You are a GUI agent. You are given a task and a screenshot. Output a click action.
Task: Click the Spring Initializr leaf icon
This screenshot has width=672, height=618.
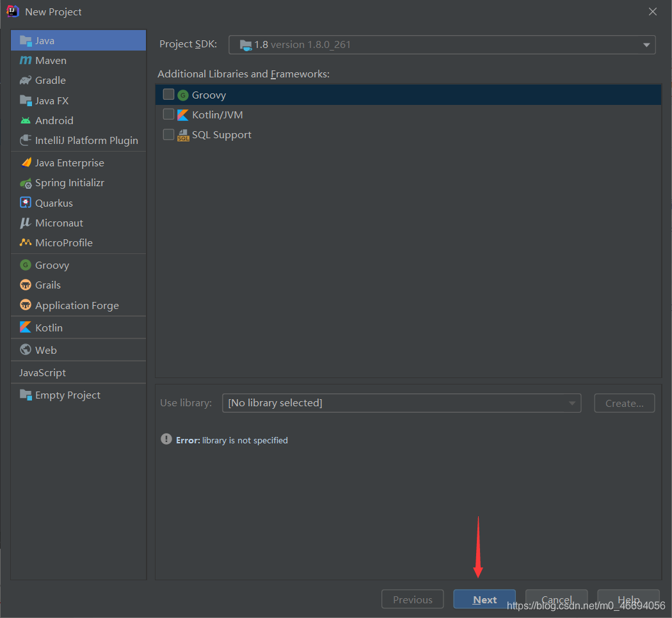(26, 183)
